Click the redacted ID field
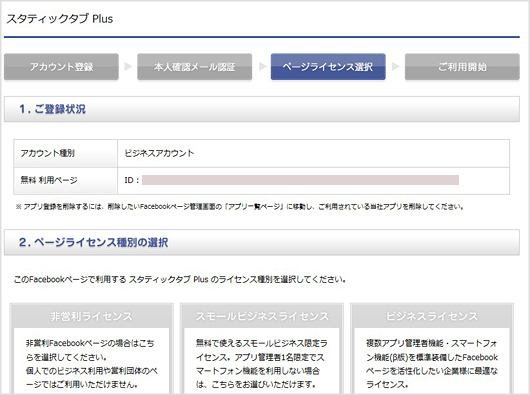The width and height of the screenshot is (530, 395). pos(300,180)
